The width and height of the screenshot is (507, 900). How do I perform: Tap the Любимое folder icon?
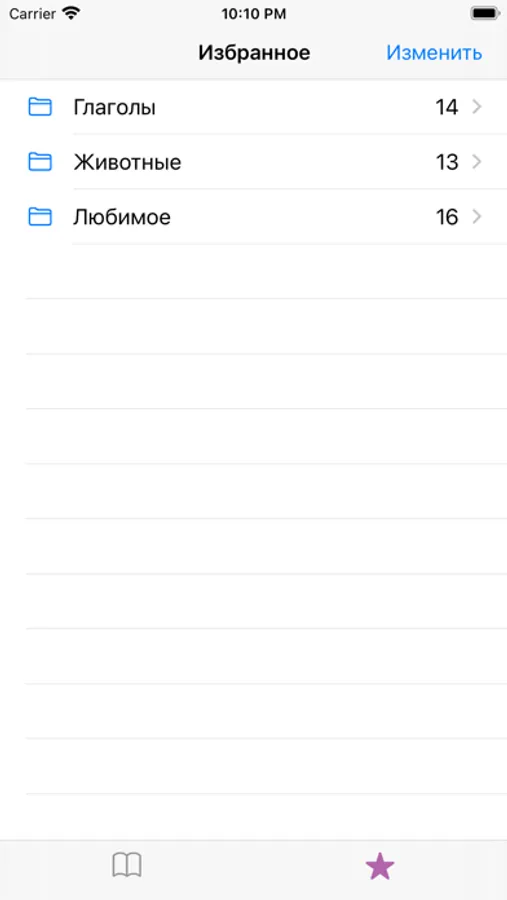click(x=40, y=216)
